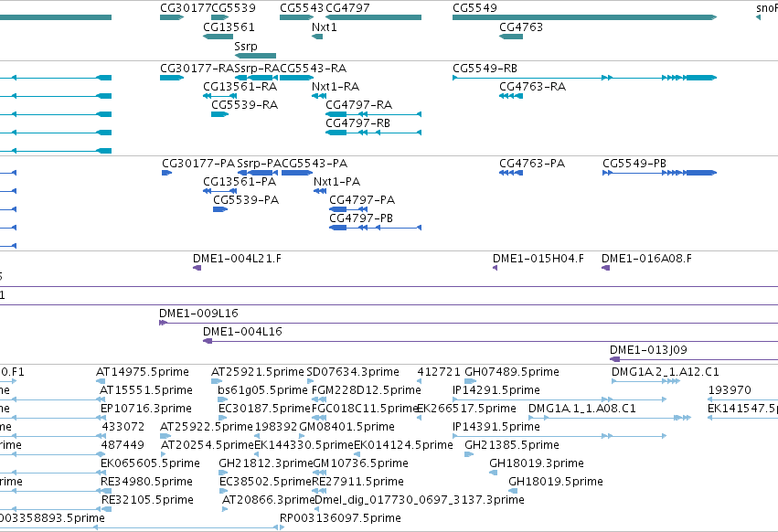Click the AT14975.5prime EST label
This screenshot has width=778, height=532.
click(143, 372)
